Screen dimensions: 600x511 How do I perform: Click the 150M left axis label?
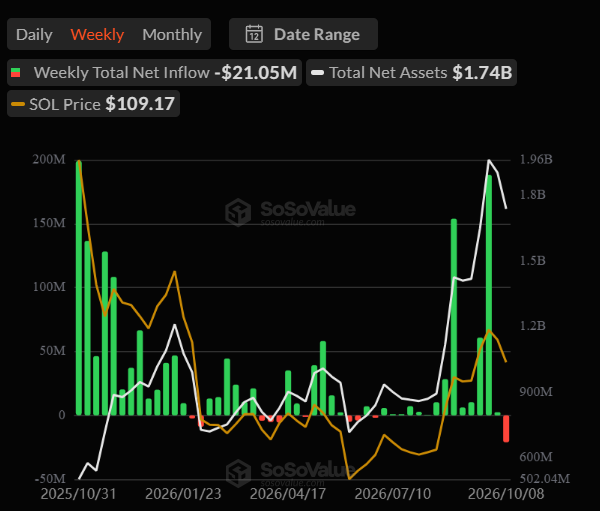pos(49,223)
